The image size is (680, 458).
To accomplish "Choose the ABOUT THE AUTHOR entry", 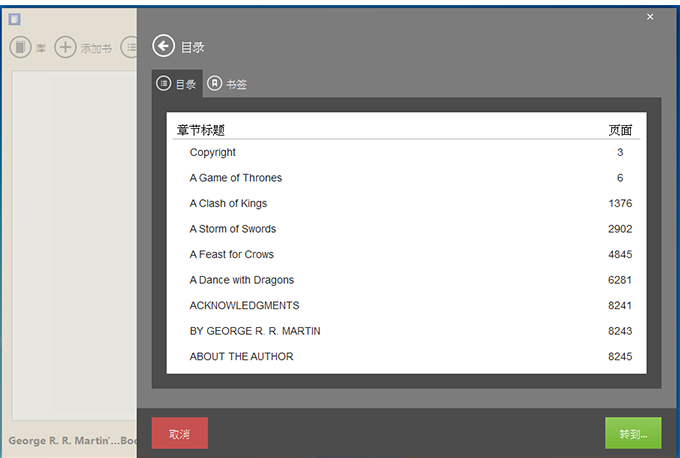I will (x=241, y=356).
